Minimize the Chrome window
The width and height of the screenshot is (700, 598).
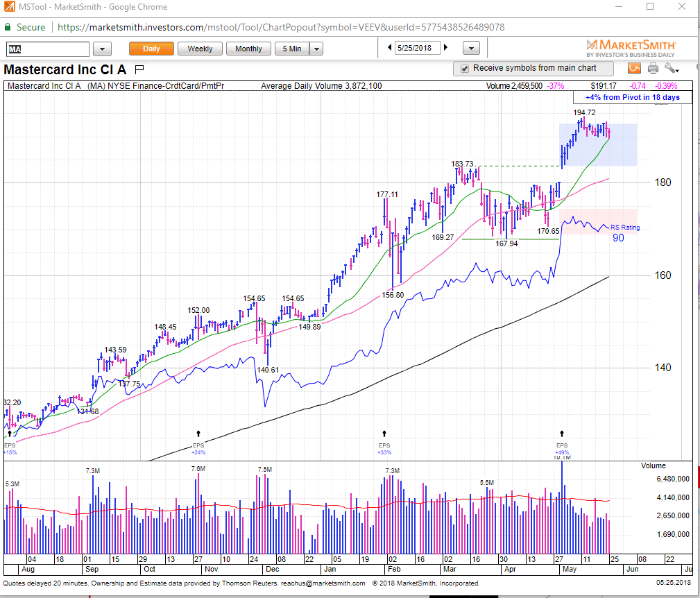point(619,7)
